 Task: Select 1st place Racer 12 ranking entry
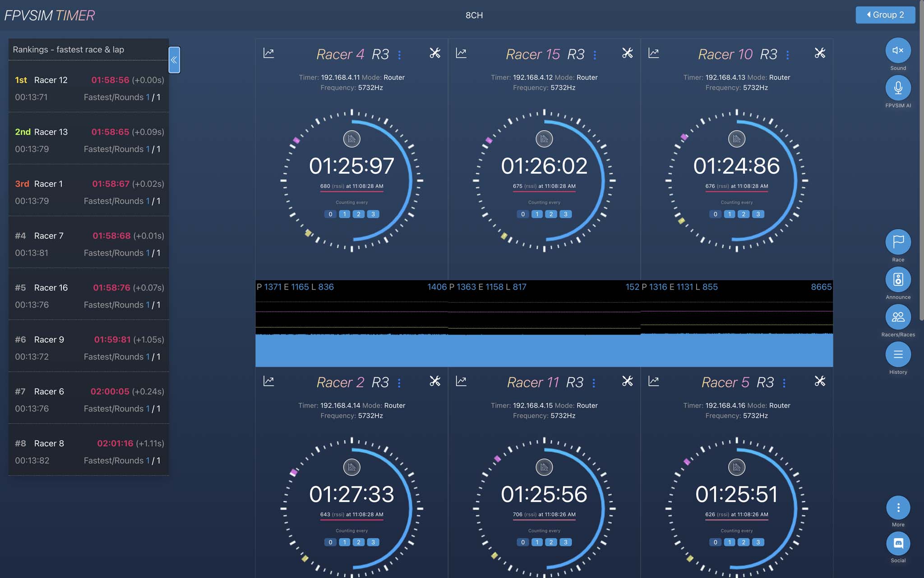click(88, 88)
